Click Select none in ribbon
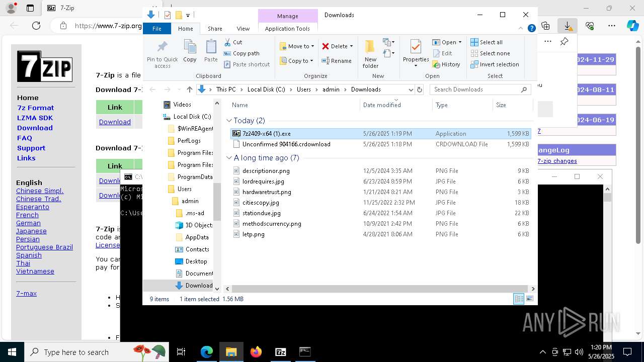The width and height of the screenshot is (644, 362). click(x=490, y=53)
